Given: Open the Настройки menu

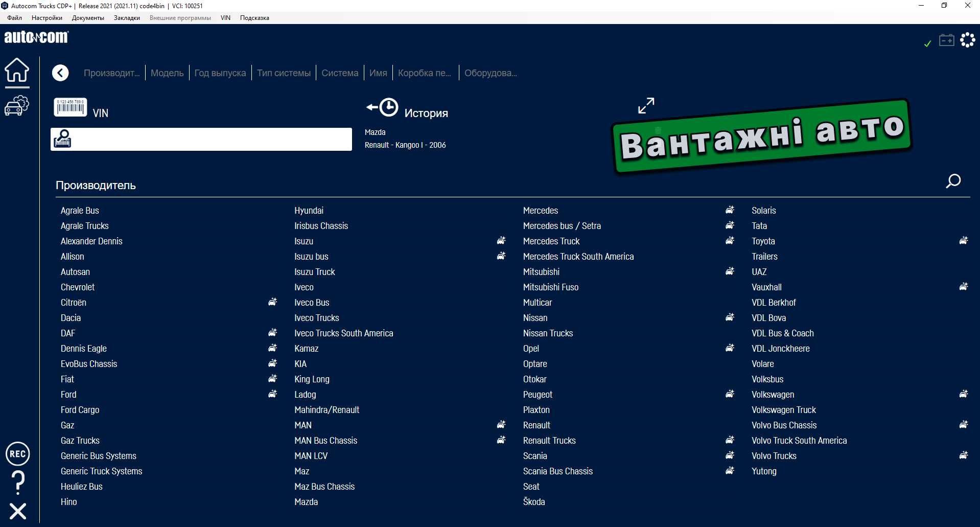Looking at the screenshot, I should point(47,18).
